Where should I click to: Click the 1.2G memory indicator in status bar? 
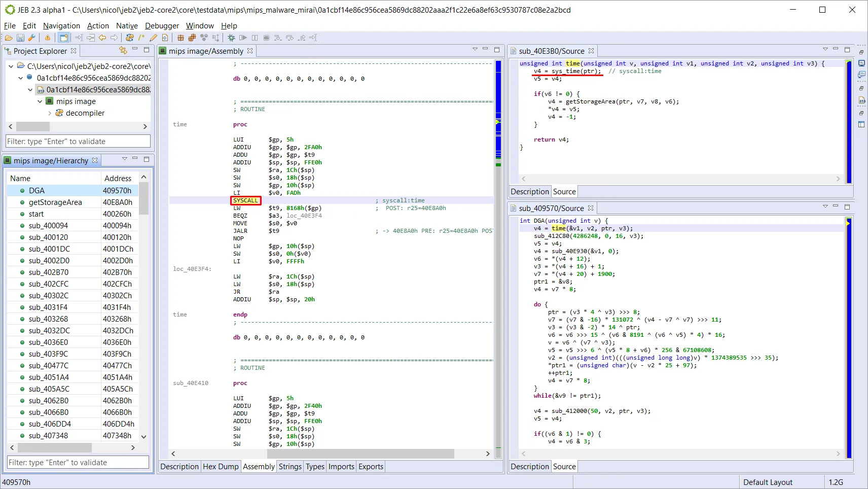coord(836,482)
